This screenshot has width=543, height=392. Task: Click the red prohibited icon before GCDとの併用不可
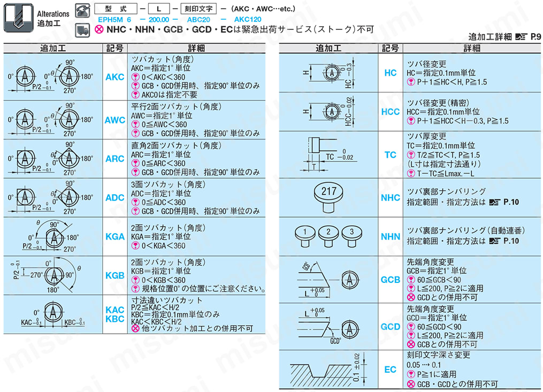click(x=411, y=297)
